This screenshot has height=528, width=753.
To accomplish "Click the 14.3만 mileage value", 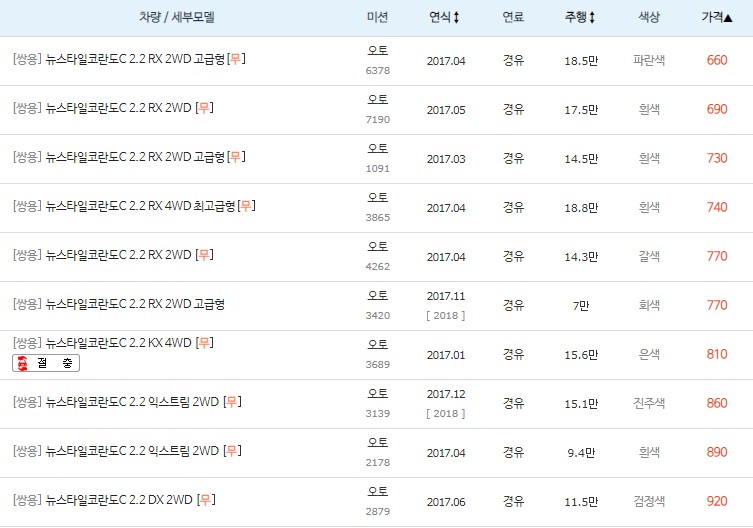I will point(581,257).
